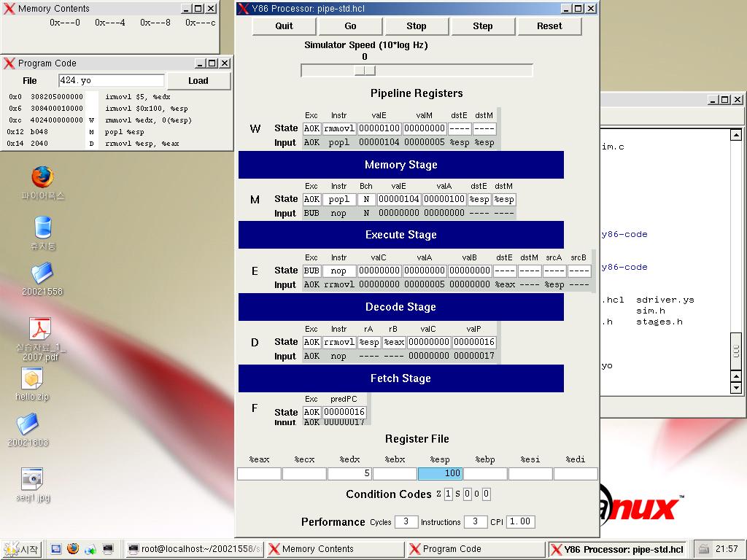Click the Stop button
747x560 pixels.
click(x=417, y=26)
